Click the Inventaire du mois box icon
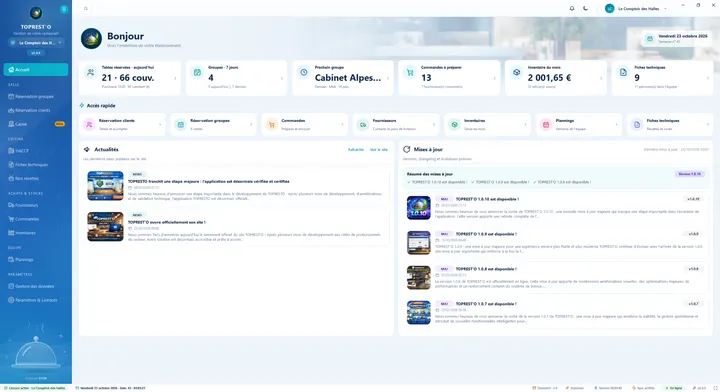Viewport: 720px width, 392px height. pyautogui.click(x=517, y=73)
